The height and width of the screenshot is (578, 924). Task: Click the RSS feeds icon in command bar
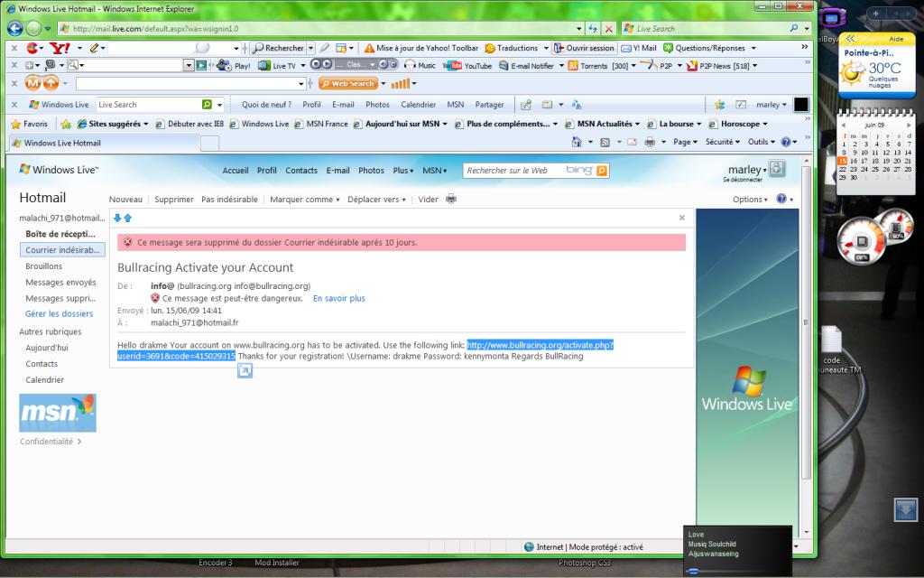pos(605,142)
